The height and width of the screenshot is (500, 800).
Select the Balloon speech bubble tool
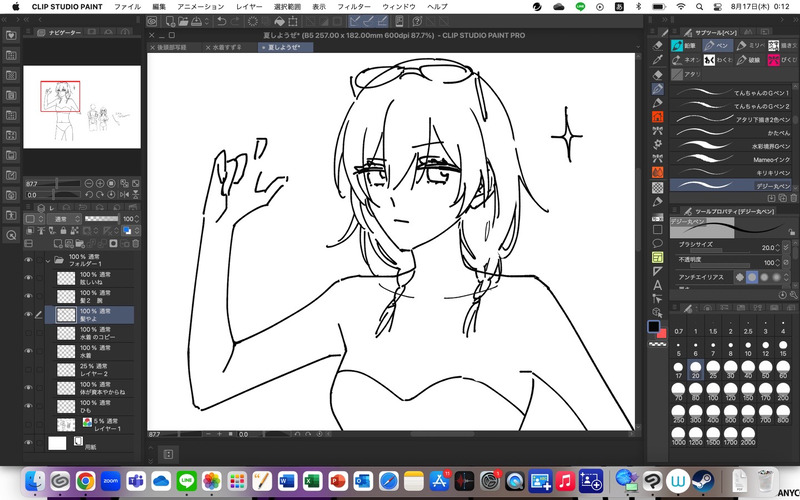pos(658,243)
